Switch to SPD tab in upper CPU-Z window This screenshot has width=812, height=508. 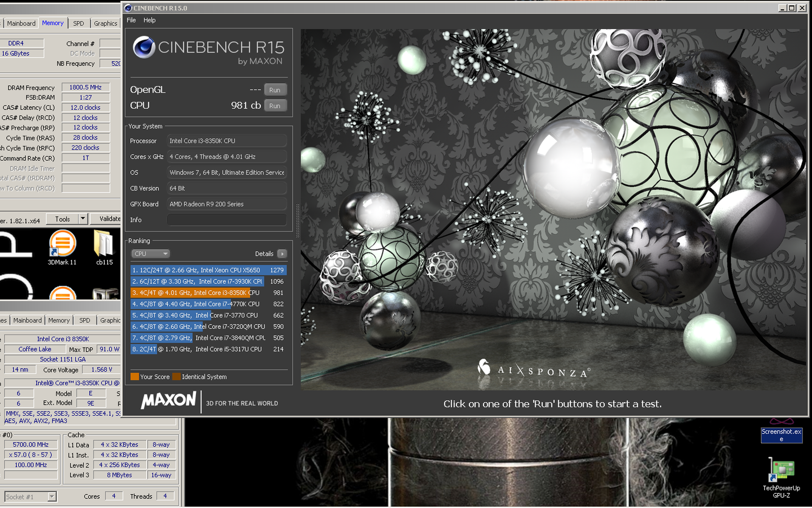tap(78, 24)
